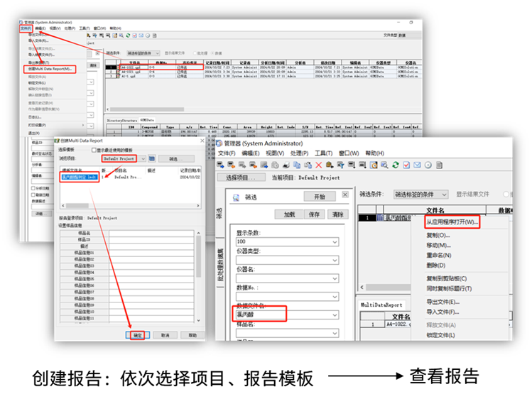Select 从应用程序打开(W)... in context menu
This screenshot has height=399, width=532.
coord(452,222)
